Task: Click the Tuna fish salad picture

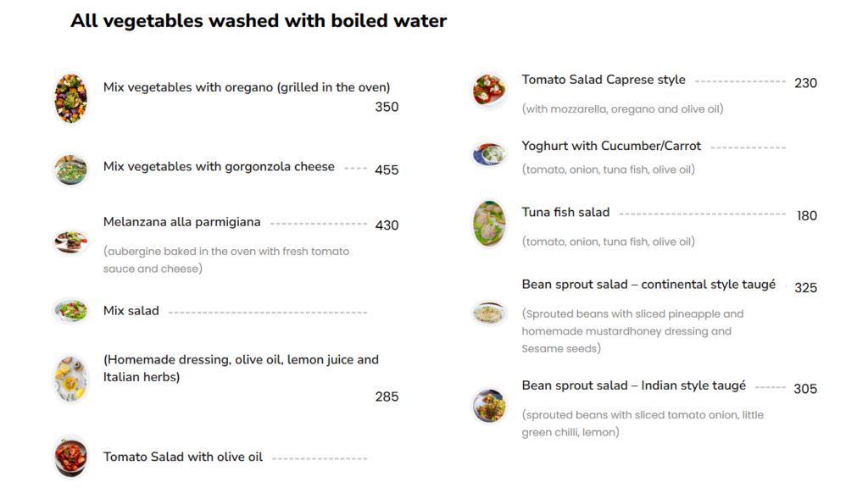Action: point(489,224)
